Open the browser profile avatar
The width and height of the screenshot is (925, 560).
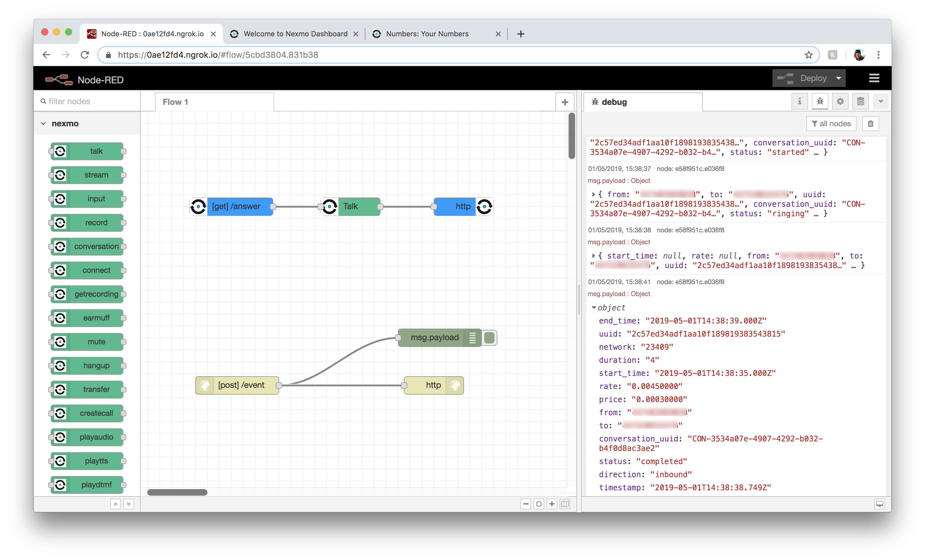coord(859,55)
